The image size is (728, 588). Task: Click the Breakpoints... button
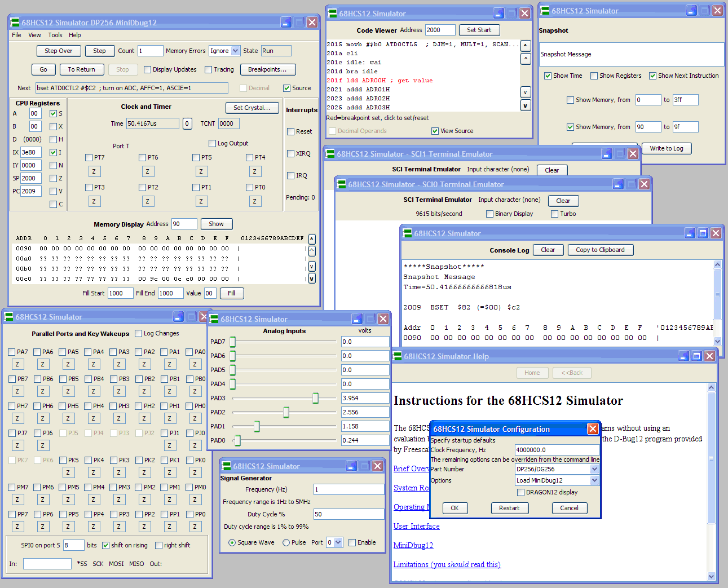268,69
